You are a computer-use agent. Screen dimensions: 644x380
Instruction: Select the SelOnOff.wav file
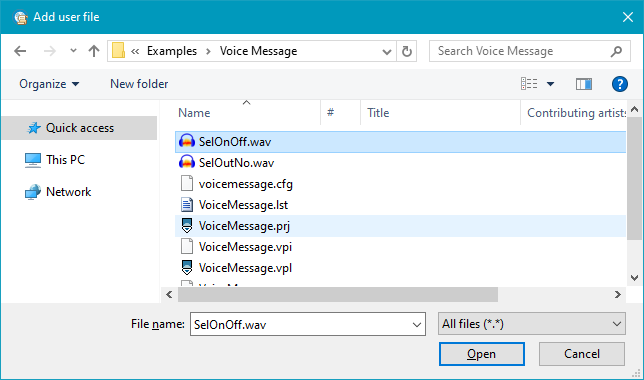tap(400, 142)
